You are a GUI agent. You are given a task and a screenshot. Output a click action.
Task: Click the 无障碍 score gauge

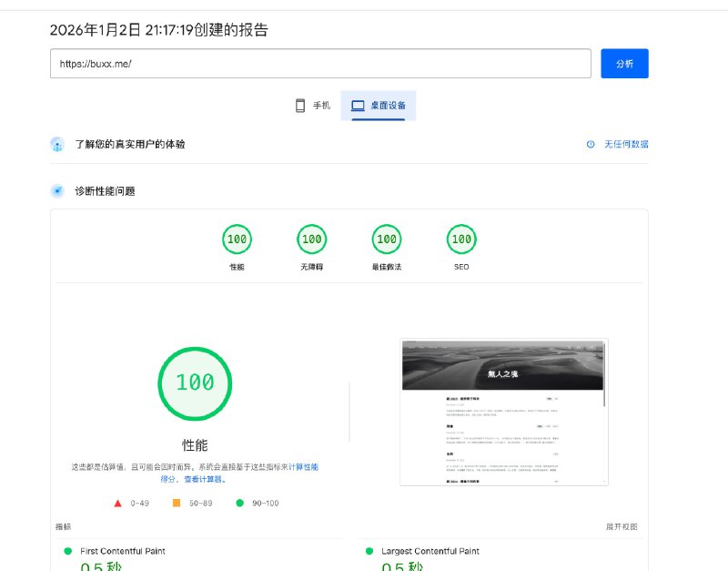(x=311, y=240)
